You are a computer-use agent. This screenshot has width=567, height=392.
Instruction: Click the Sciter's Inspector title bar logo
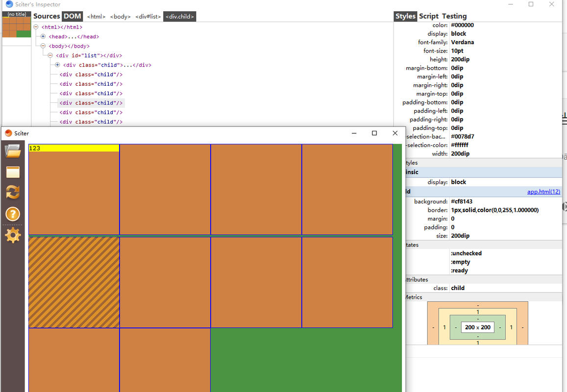[x=9, y=4]
